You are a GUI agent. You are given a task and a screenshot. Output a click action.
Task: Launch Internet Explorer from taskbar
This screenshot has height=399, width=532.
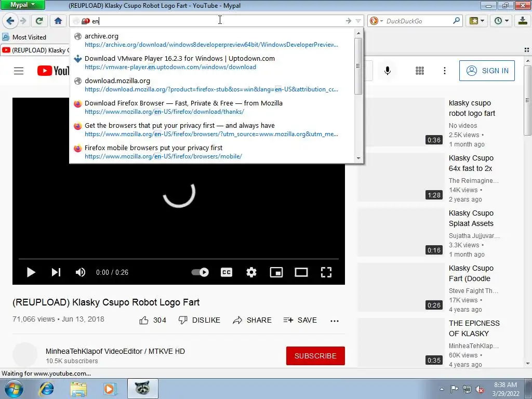coord(46,389)
